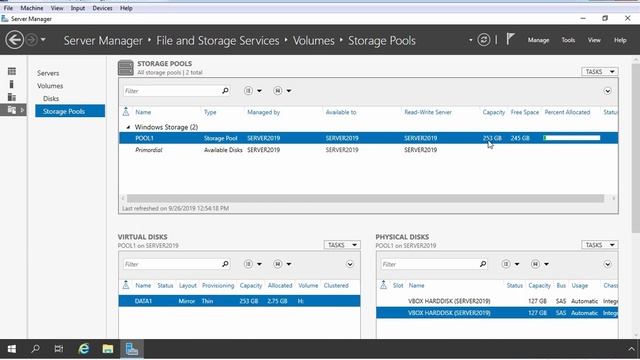
Task: Refresh Server Manager with the refresh icon
Action: pos(484,40)
